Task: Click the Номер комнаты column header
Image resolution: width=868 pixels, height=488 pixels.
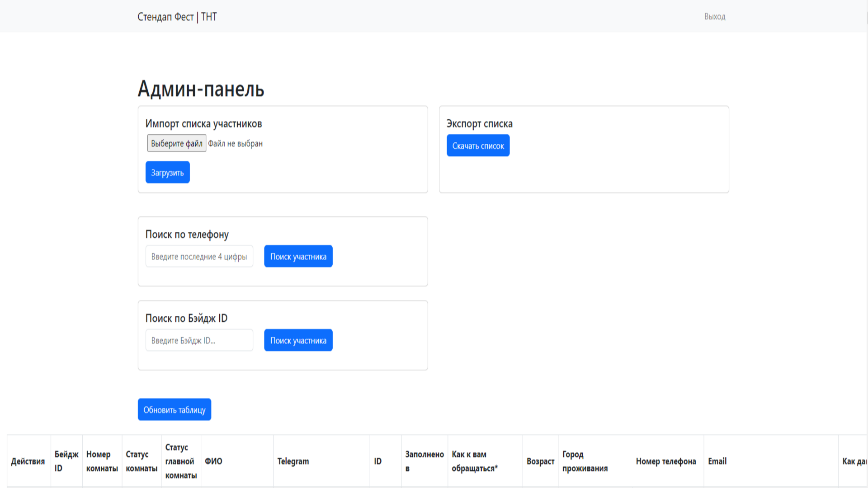Action: coord(102,461)
